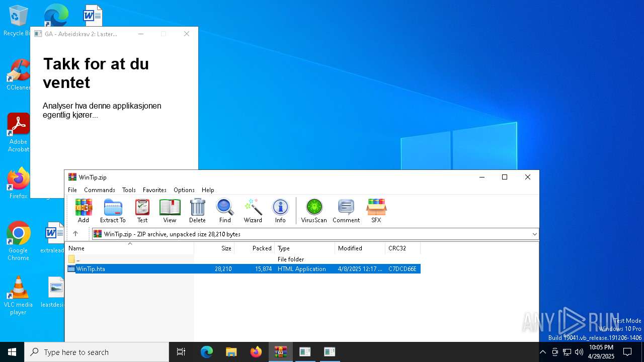Maximize the WinTip.zip WinRAR window
This screenshot has height=362, width=644.
tap(505, 177)
